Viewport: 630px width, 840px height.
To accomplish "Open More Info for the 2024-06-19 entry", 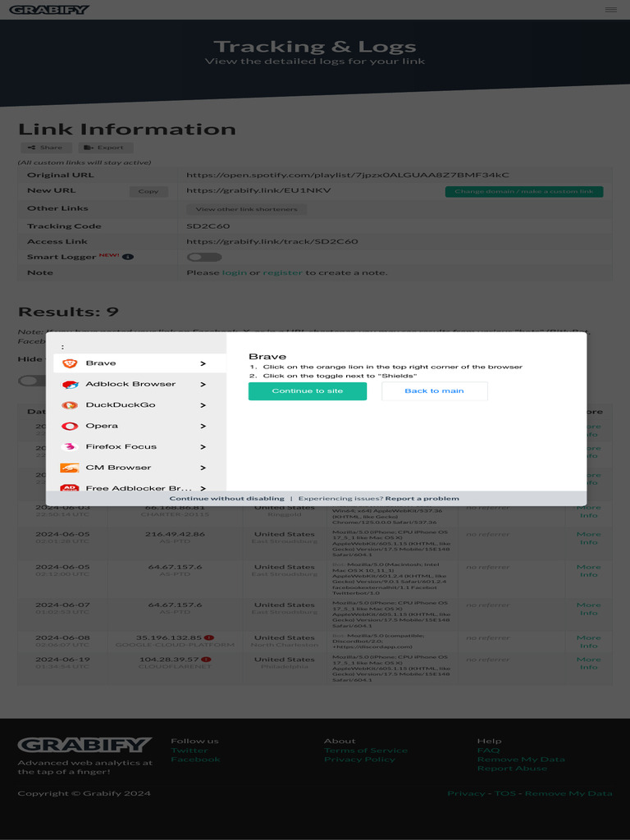I will coord(589,663).
